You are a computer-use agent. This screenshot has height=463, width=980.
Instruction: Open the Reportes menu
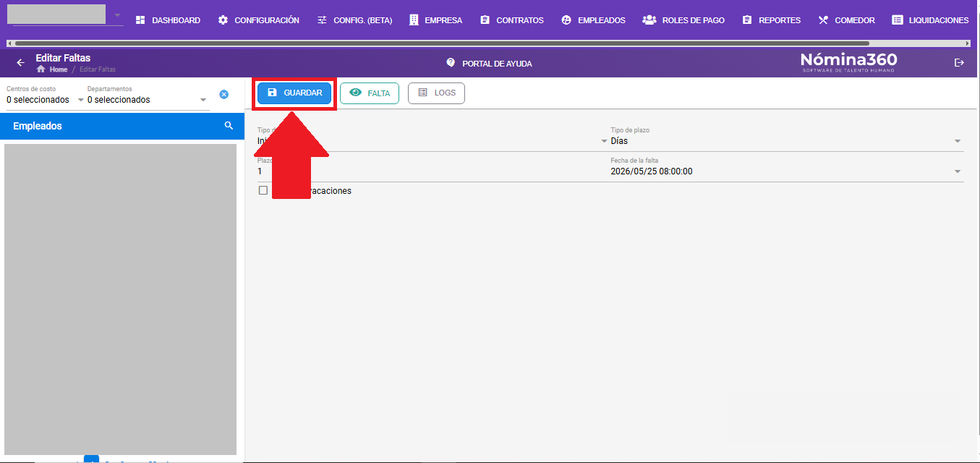[x=772, y=20]
